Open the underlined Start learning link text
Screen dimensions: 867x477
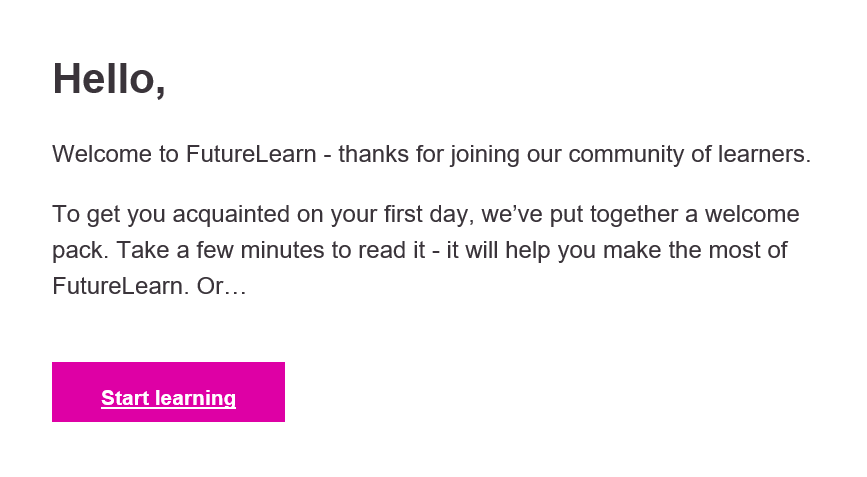pyautogui.click(x=168, y=398)
